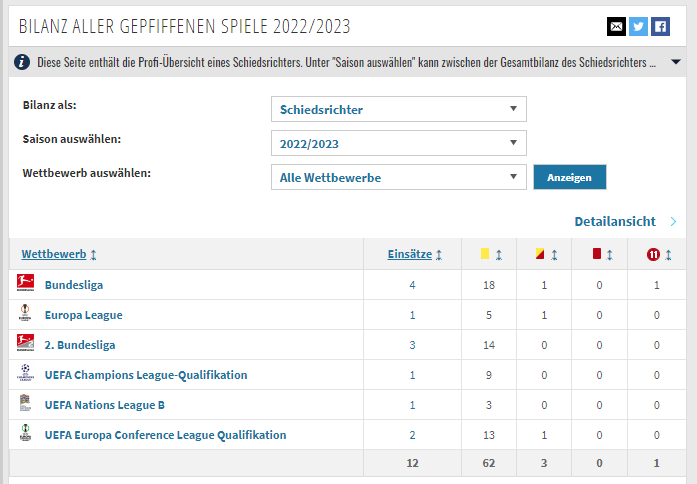Screen dimensions: 697x484
Task: Open the Saison 2022/2023 dropdown
Action: click(399, 143)
